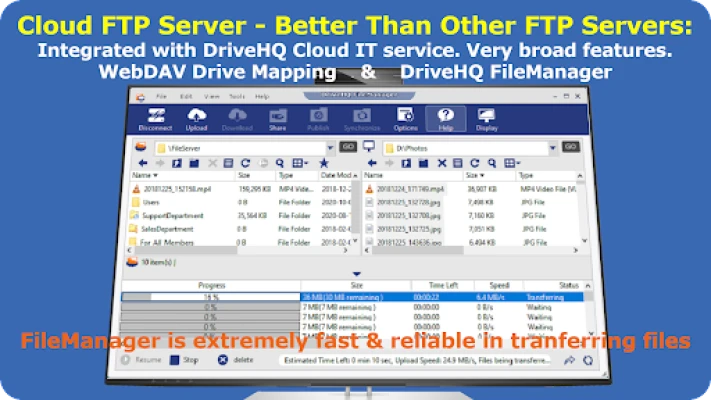This screenshot has height=400, width=711.
Task: Collapse file panes with blue down arrow
Action: click(357, 274)
